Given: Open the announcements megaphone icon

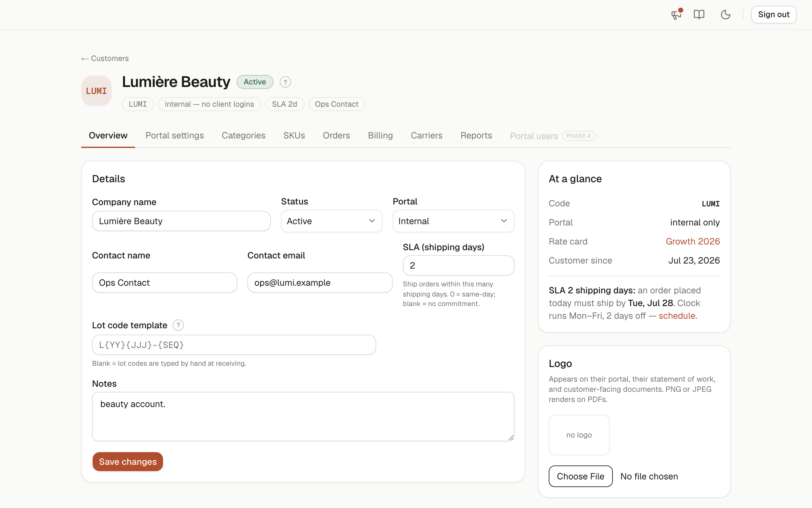Looking at the screenshot, I should pyautogui.click(x=676, y=15).
